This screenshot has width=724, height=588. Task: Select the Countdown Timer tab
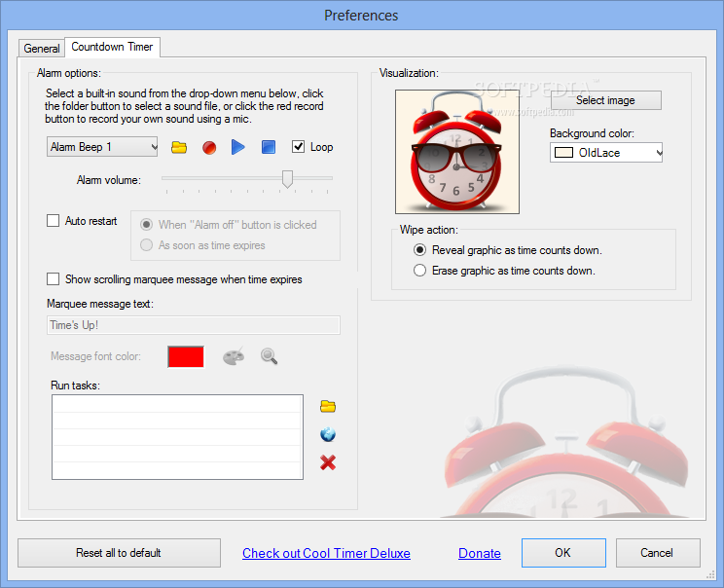pos(112,47)
